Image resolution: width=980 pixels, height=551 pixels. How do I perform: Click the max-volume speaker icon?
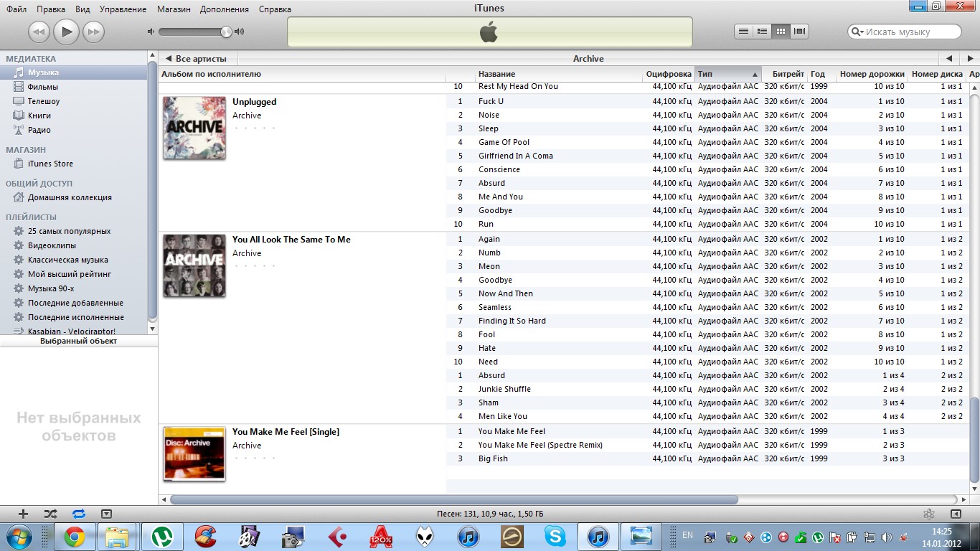coord(240,32)
